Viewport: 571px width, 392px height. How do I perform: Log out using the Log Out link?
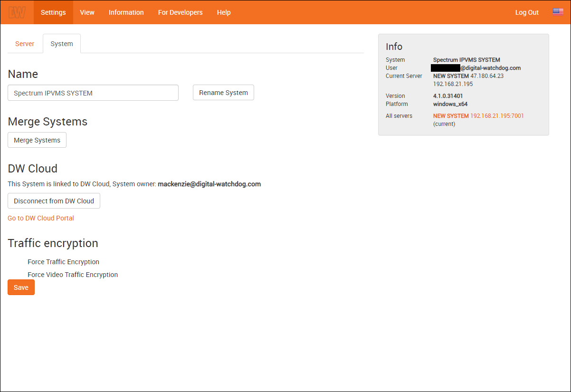(x=527, y=12)
